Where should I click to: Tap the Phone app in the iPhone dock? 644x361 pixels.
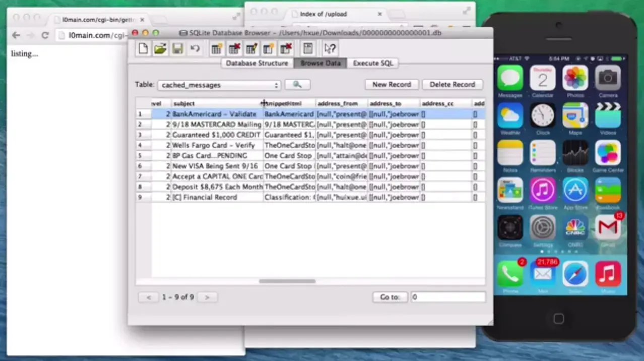510,273
